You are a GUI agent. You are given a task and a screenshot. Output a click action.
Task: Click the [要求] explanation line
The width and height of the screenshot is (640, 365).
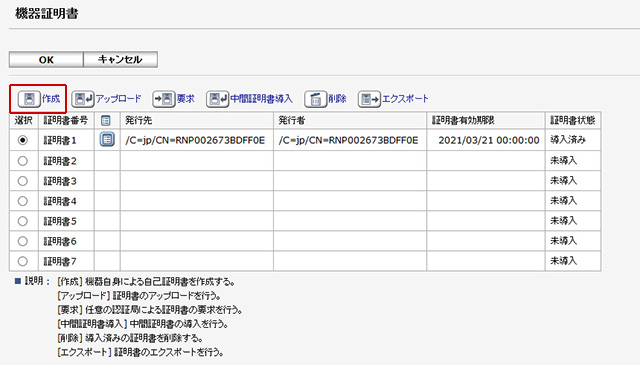(150, 310)
